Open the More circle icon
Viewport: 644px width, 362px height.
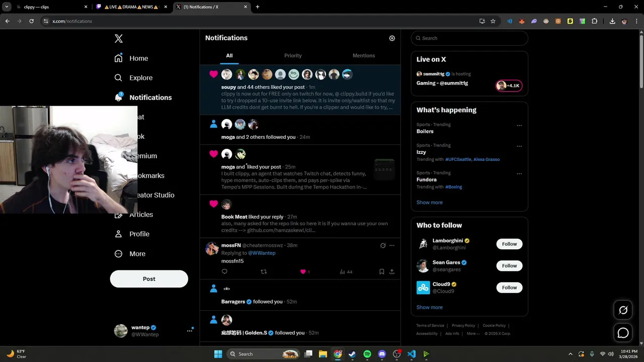coord(118,254)
